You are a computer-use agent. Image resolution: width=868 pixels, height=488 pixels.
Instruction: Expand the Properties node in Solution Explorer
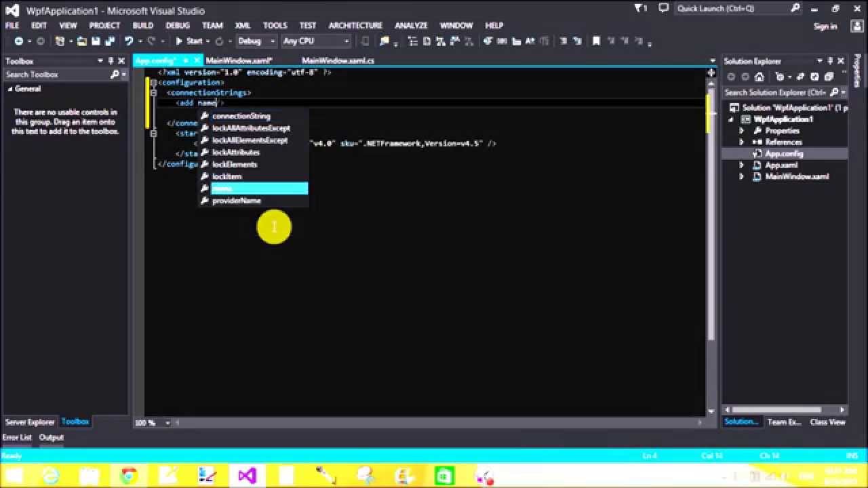point(741,131)
